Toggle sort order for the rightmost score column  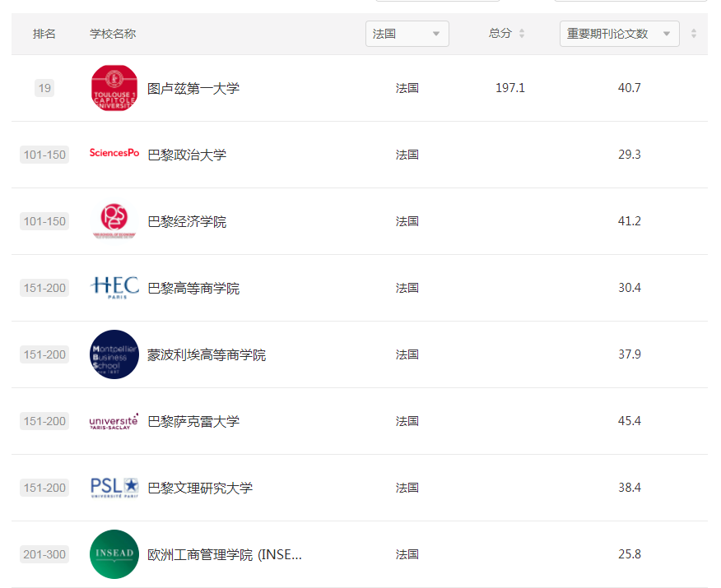pos(695,31)
